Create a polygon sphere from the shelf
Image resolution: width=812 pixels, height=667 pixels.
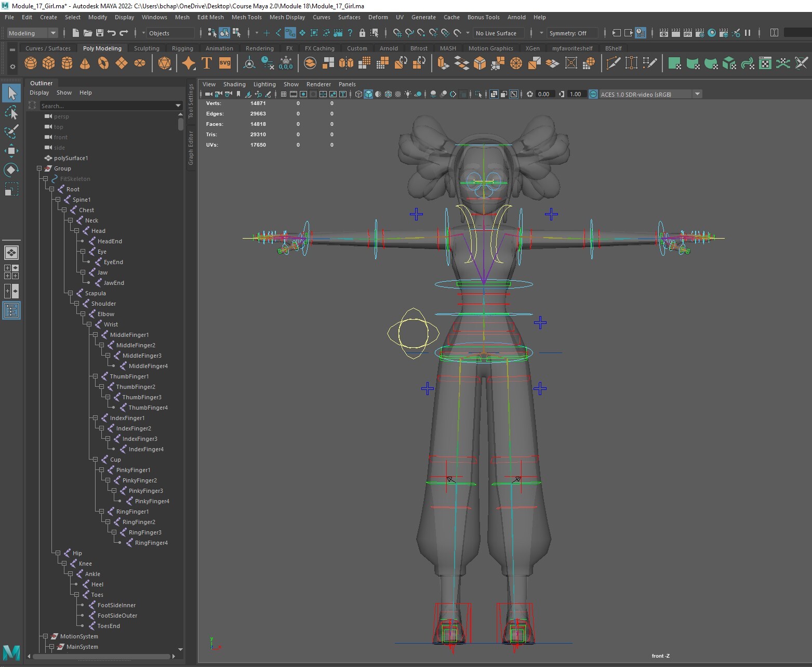(30, 63)
